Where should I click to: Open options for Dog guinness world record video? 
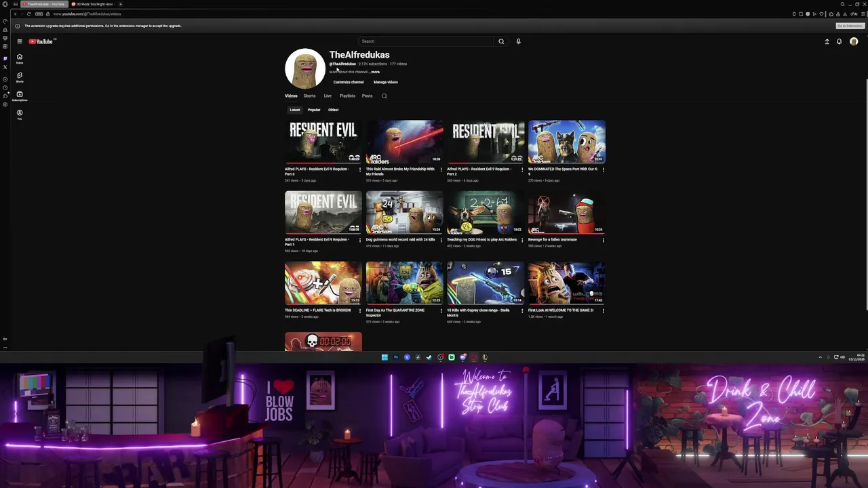coord(441,240)
